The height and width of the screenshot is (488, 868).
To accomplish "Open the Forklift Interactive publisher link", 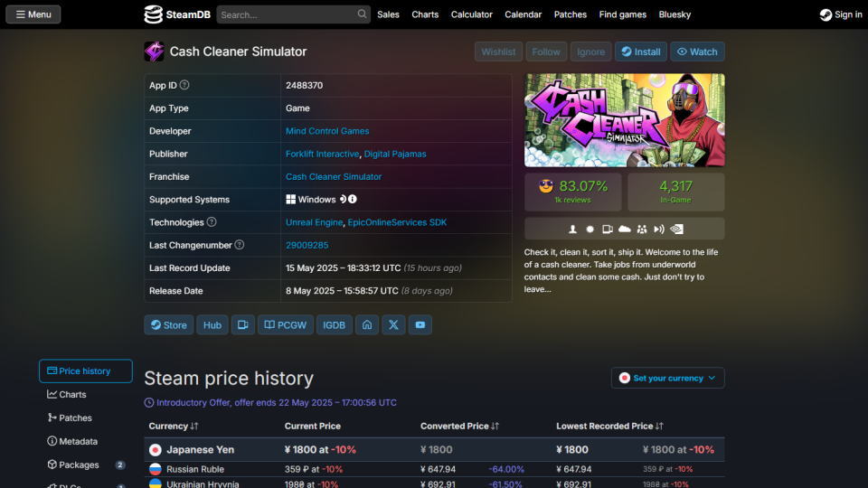I will pyautogui.click(x=322, y=154).
